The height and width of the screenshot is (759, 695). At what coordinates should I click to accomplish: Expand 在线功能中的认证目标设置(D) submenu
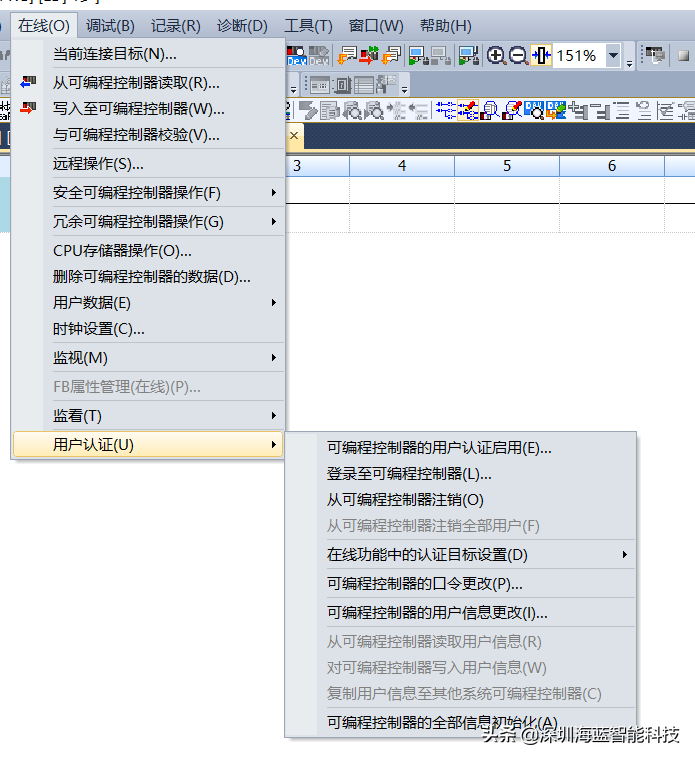point(460,554)
